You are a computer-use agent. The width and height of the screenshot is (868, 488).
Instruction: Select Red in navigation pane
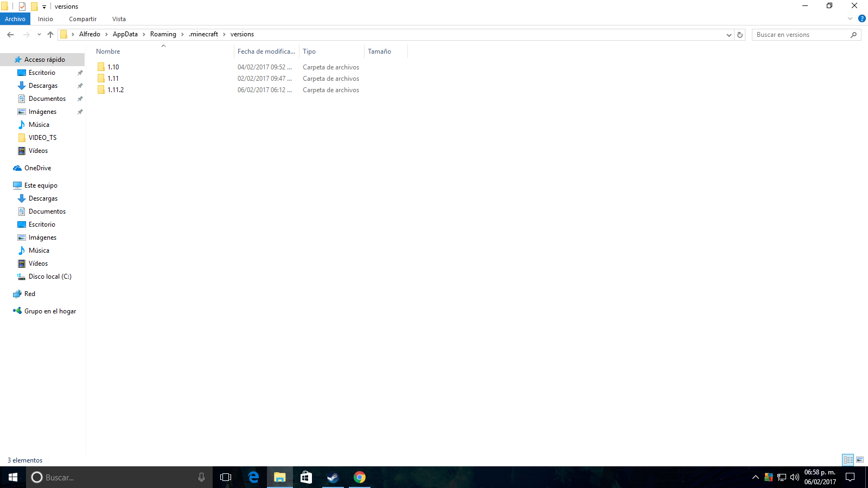tap(30, 294)
